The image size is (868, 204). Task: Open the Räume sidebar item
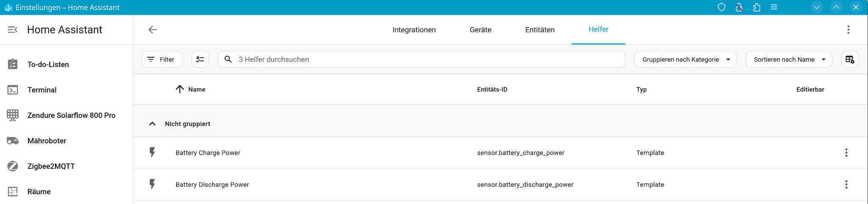click(x=39, y=192)
